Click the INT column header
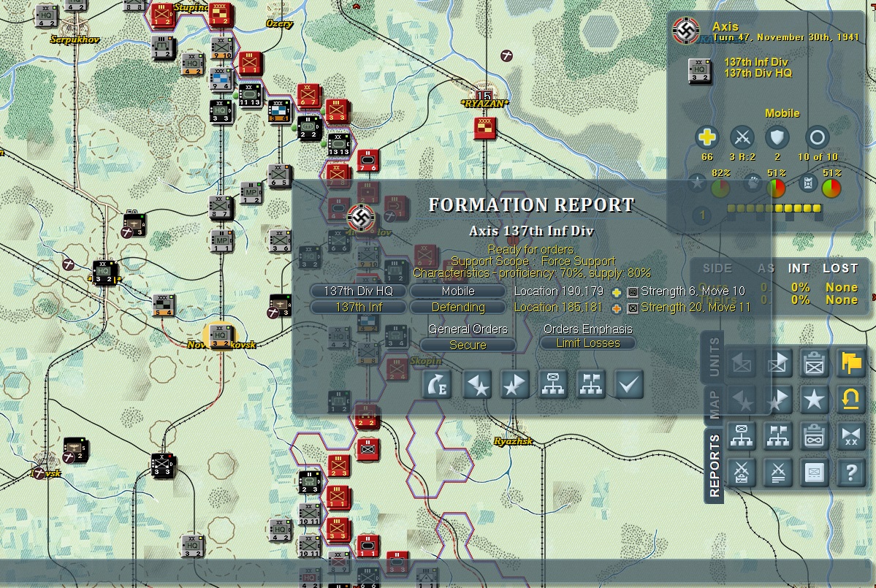 click(x=799, y=269)
